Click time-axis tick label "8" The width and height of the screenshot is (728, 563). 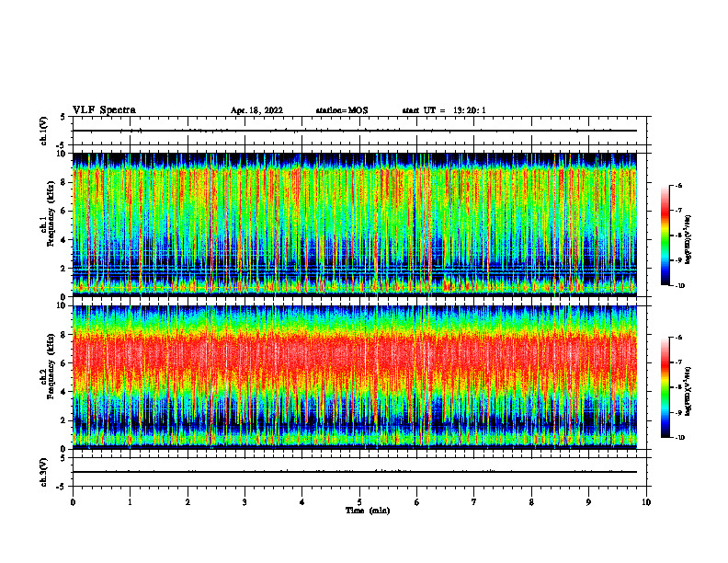pos(531,502)
